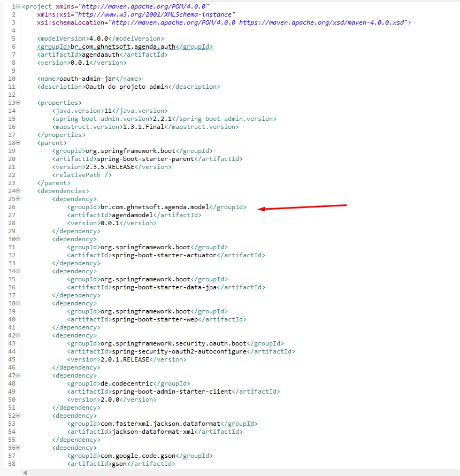Collapse the spring-boot-starter-actuator dependency fold
The height and width of the screenshot is (476, 460).
click(x=19, y=239)
